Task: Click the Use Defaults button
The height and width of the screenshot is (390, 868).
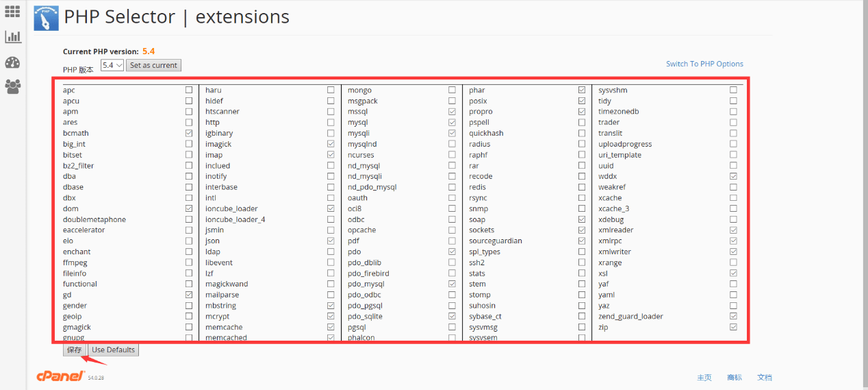Action: tap(114, 350)
